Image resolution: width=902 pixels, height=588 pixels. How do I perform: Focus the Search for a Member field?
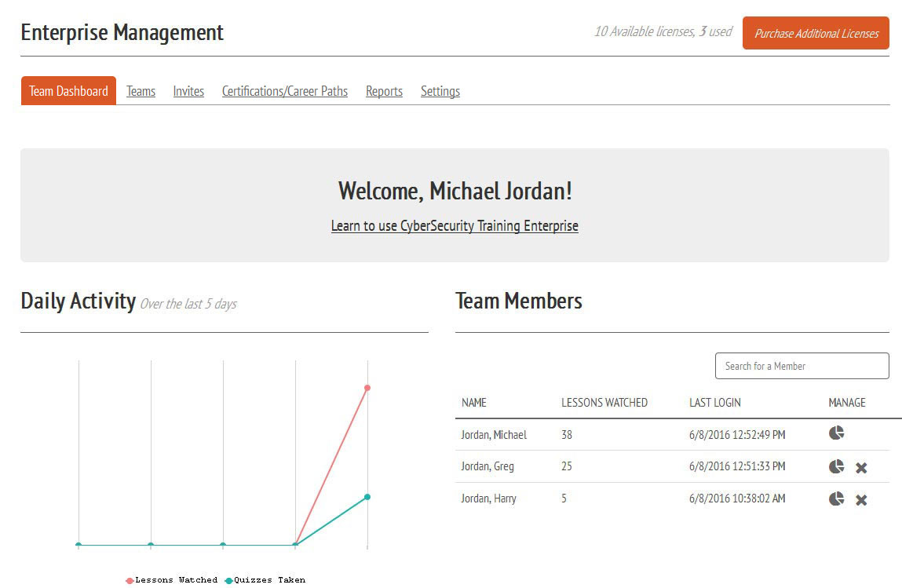(802, 366)
